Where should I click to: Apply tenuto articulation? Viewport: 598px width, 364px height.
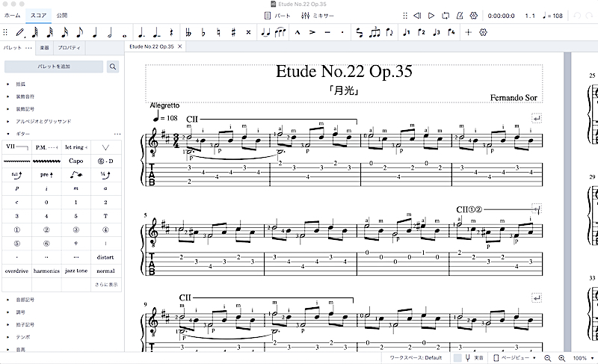point(327,33)
